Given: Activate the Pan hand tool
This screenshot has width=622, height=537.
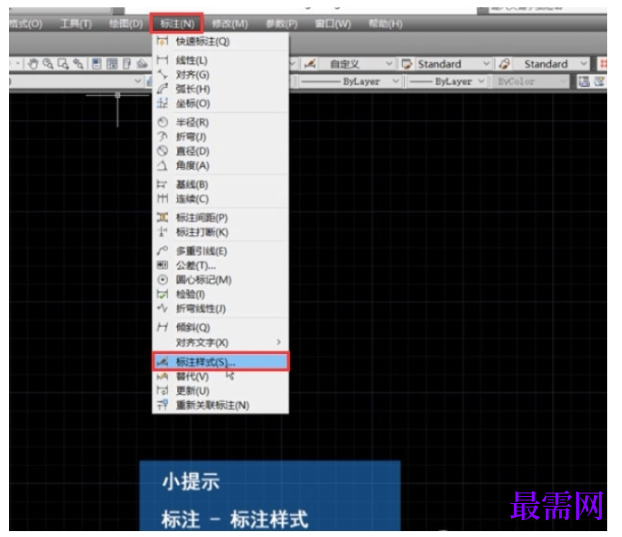Looking at the screenshot, I should click(x=33, y=64).
